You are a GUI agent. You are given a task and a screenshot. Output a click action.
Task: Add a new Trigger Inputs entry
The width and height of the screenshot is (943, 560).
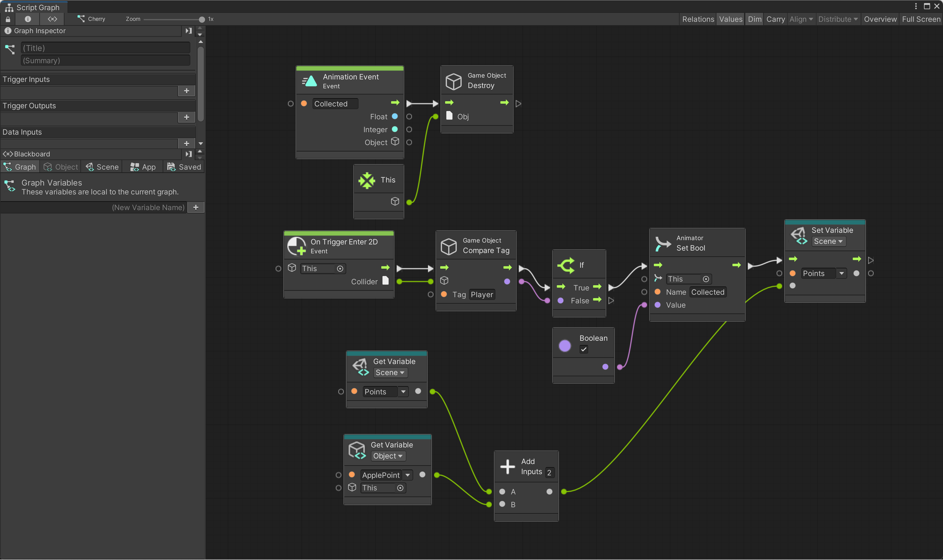[x=186, y=91]
